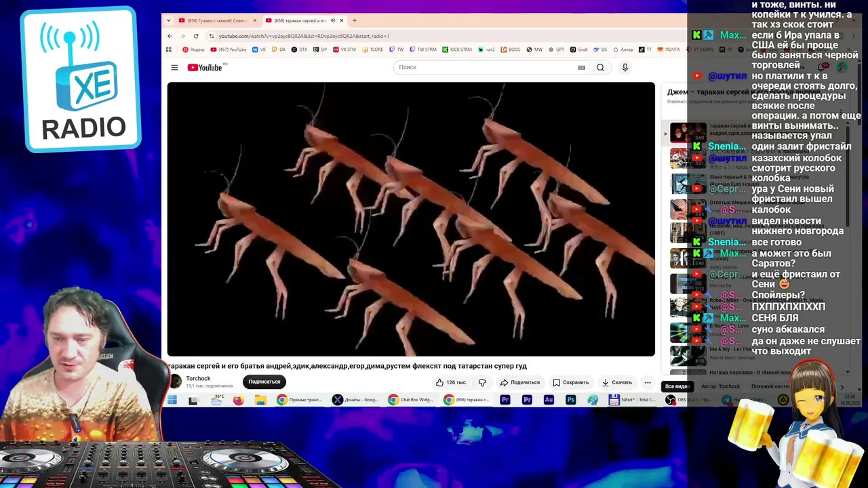Viewport: 868px width, 488px height.
Task: Open the YouTube guide hamburger menu
Action: point(174,67)
